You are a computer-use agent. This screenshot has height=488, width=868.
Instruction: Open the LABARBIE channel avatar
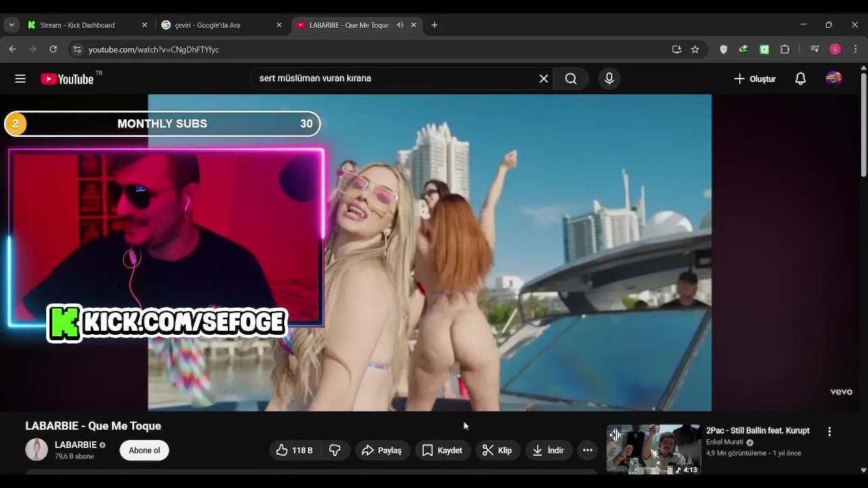point(37,449)
